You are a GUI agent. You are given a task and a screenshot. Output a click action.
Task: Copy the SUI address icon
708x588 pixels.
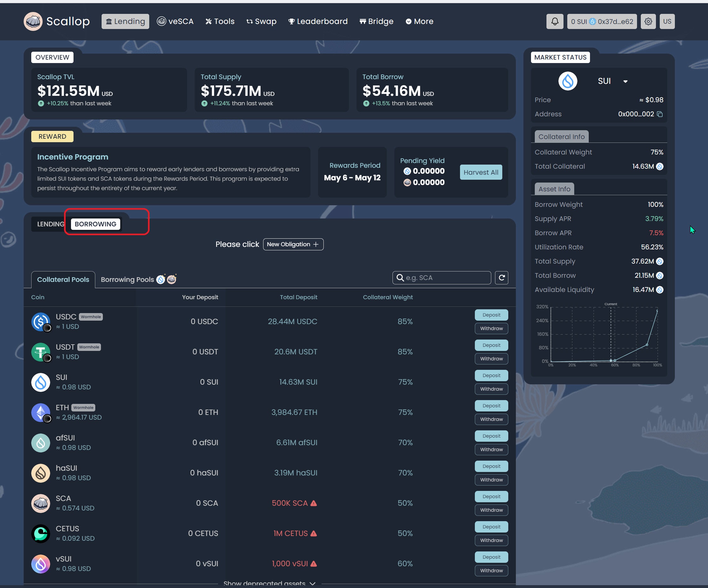pyautogui.click(x=660, y=114)
